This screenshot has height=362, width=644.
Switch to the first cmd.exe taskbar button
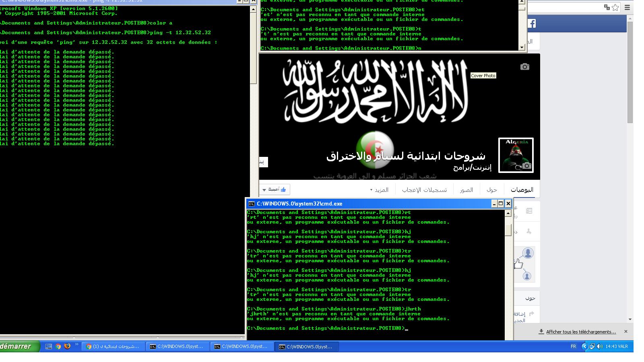pyautogui.click(x=178, y=346)
